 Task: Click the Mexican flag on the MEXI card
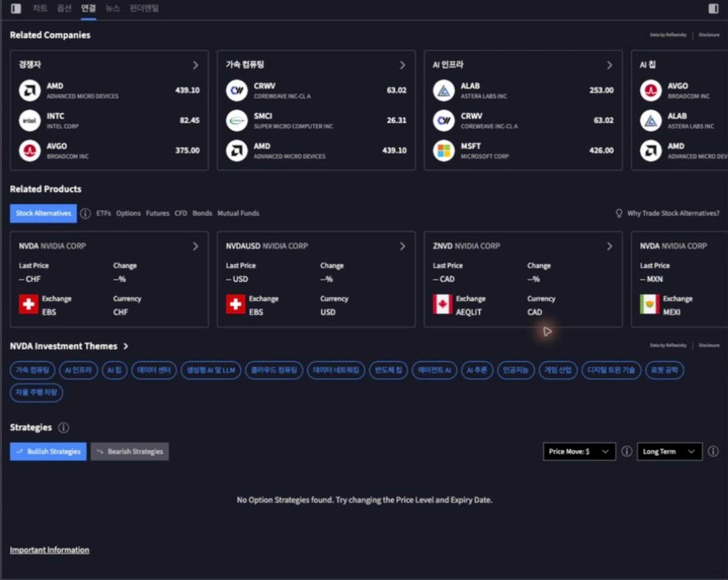click(x=650, y=304)
